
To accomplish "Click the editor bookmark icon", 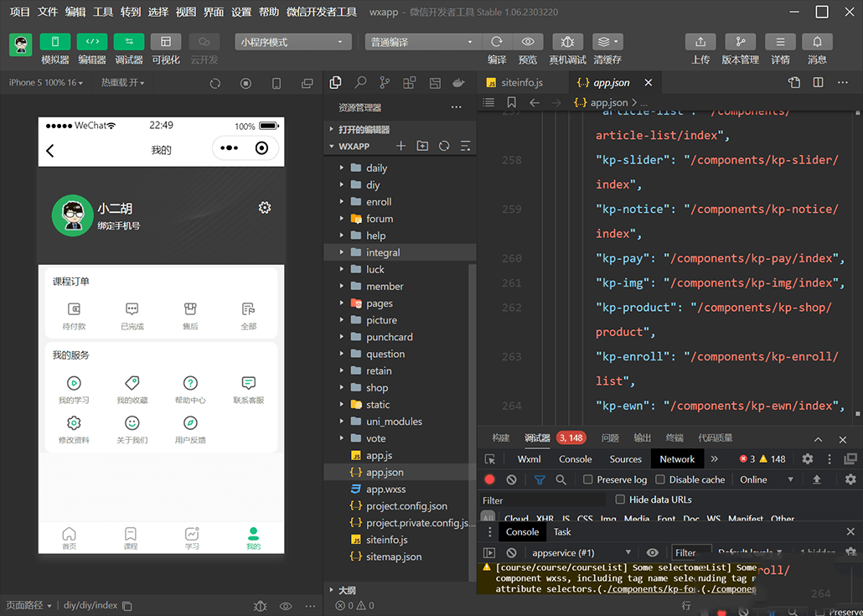I will click(511, 102).
